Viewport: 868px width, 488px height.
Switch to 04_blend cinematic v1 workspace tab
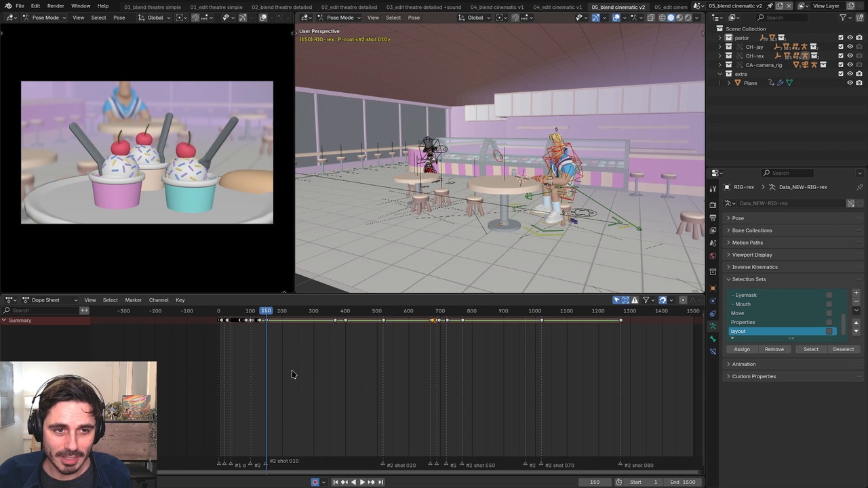496,7
